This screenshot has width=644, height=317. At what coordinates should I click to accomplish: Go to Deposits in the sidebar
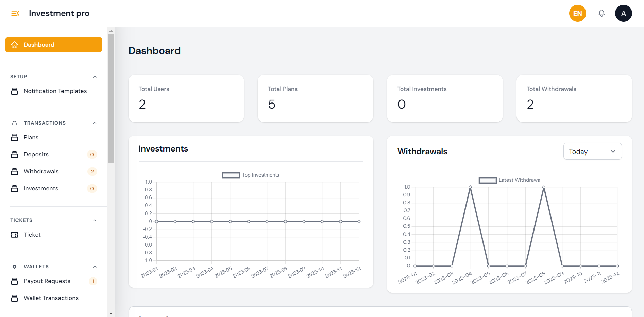coord(36,154)
